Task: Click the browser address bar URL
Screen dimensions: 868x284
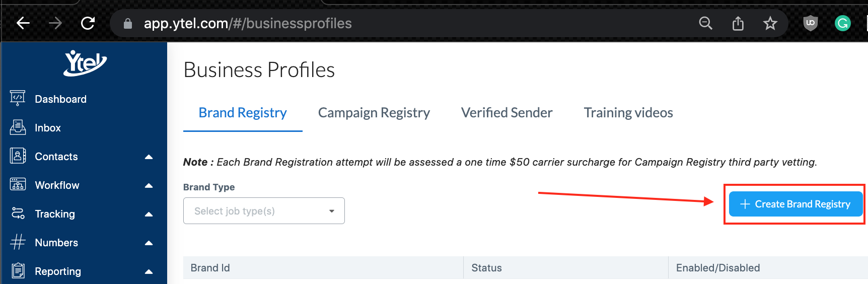Action: pos(248,23)
